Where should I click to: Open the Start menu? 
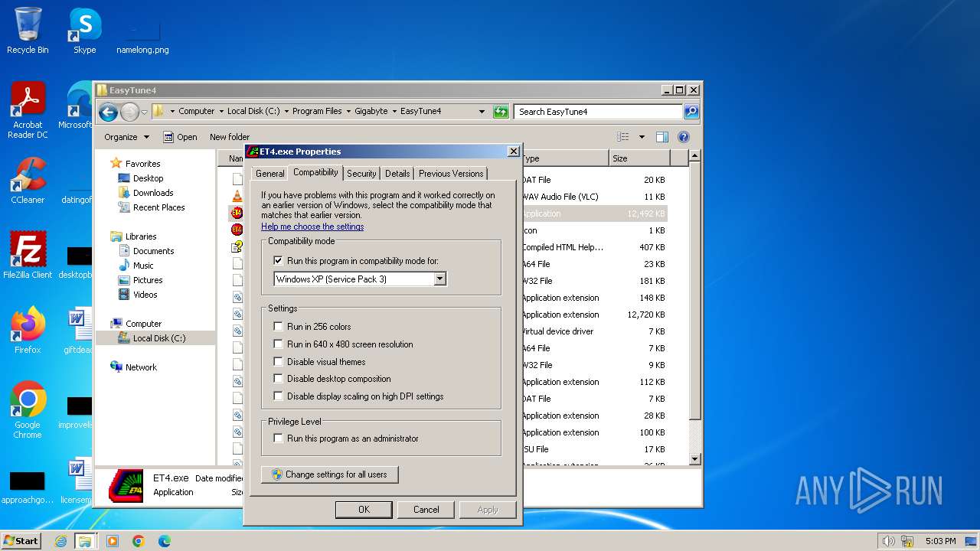pyautogui.click(x=21, y=540)
